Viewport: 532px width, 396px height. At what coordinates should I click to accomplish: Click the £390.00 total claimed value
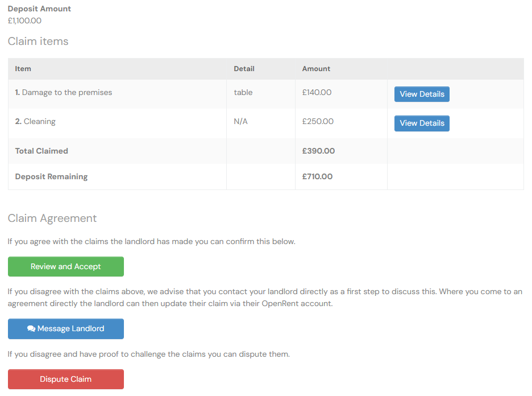318,151
